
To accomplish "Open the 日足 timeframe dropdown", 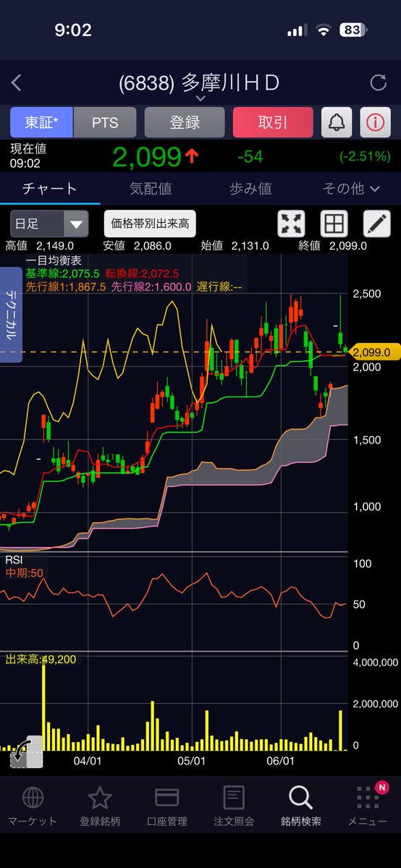I will point(49,224).
